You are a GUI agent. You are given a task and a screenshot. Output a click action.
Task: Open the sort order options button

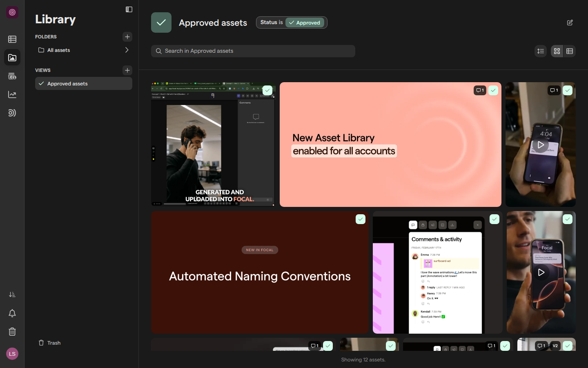541,51
